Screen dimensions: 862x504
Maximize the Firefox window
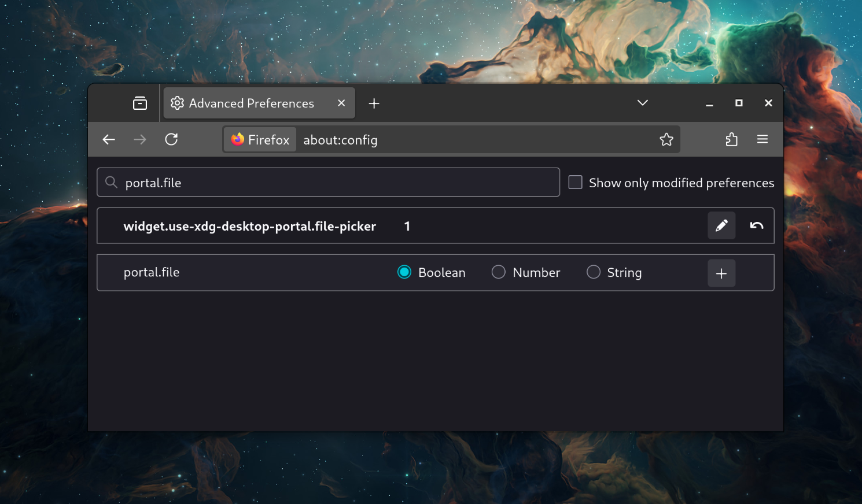[x=739, y=103]
